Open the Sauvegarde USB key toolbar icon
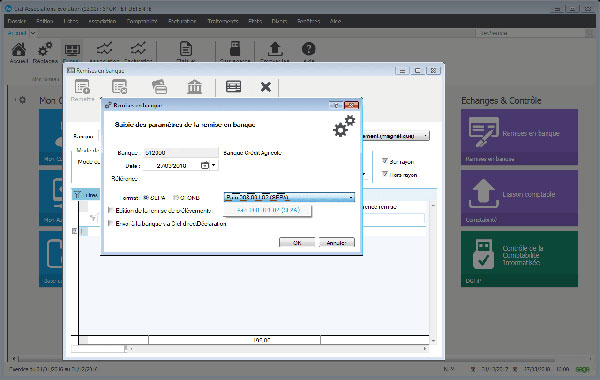Image resolution: width=600 pixels, height=380 pixels. coord(235,49)
